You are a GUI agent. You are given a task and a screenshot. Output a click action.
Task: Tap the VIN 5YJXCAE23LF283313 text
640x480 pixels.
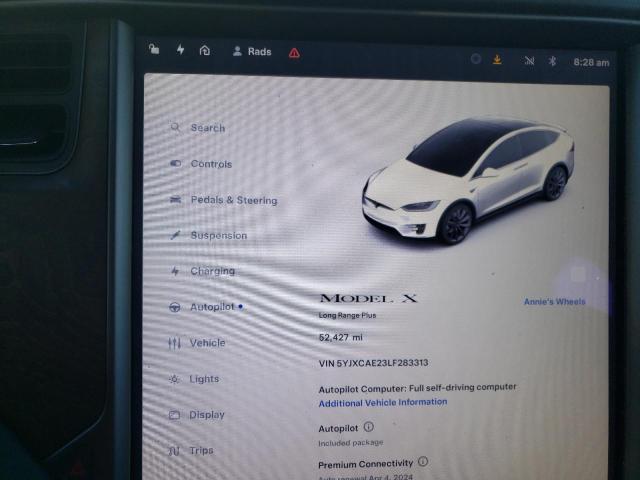373,363
